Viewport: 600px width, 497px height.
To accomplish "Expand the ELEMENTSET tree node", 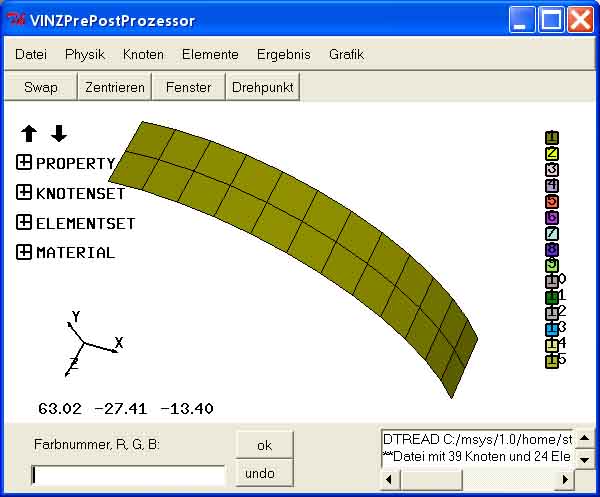I will (x=24, y=223).
